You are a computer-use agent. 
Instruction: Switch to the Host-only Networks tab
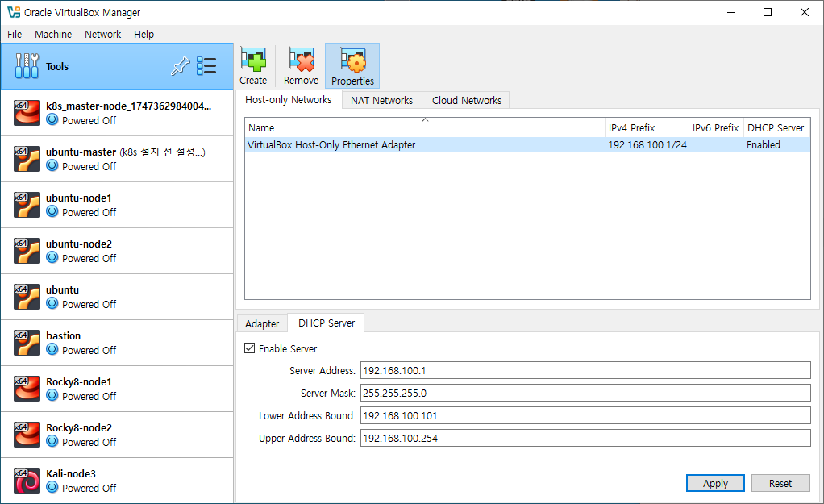289,100
